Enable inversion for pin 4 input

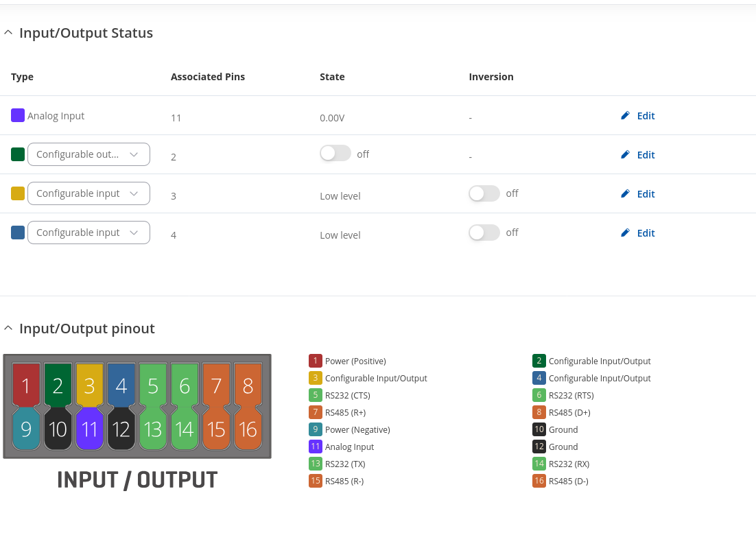click(484, 233)
